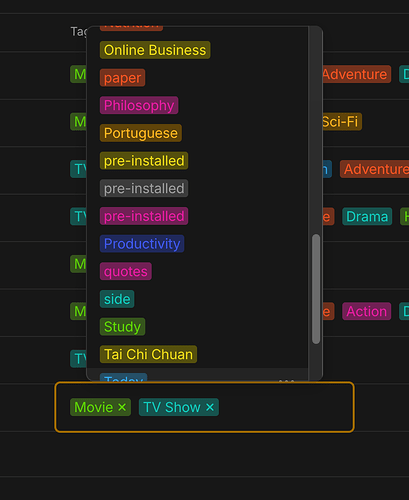
Task: Select the Tai Chi Chuan tag
Action: tap(148, 354)
